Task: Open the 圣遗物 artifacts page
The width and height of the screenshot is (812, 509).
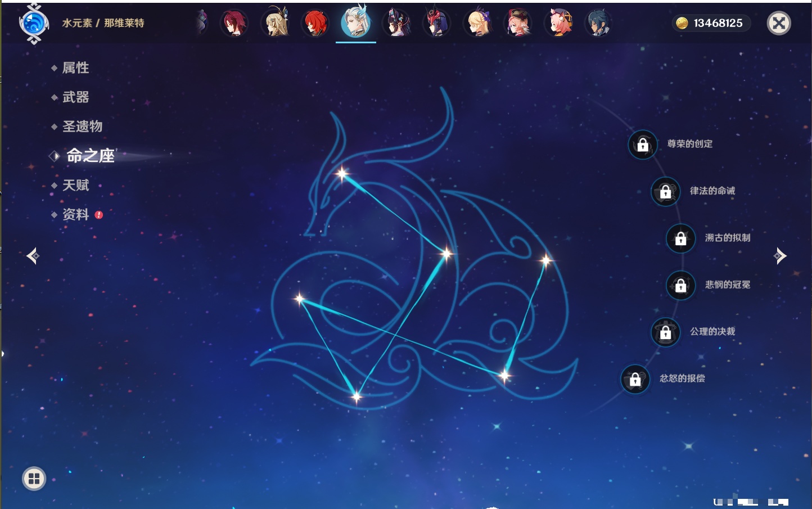Action: point(83,127)
